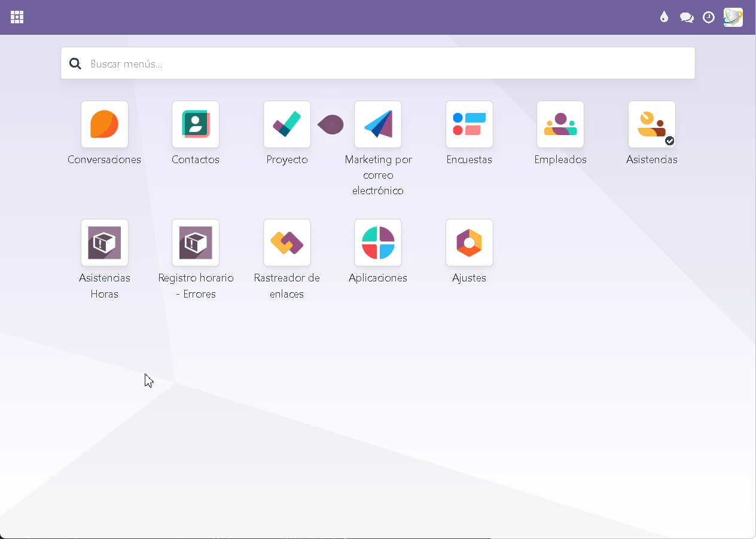The height and width of the screenshot is (539, 756).
Task: Click the home menu grid icon
Action: 17,17
